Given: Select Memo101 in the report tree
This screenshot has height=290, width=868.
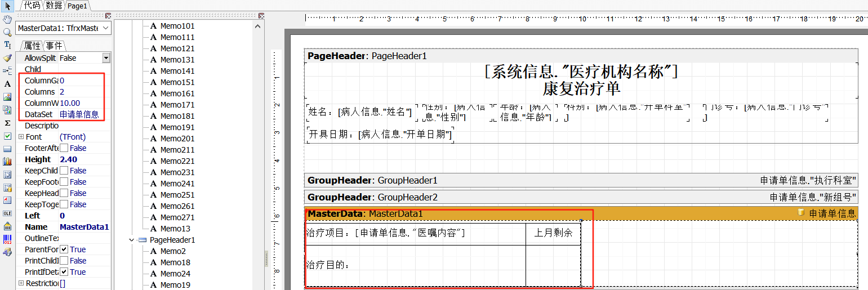Looking at the screenshot, I should click(x=177, y=26).
